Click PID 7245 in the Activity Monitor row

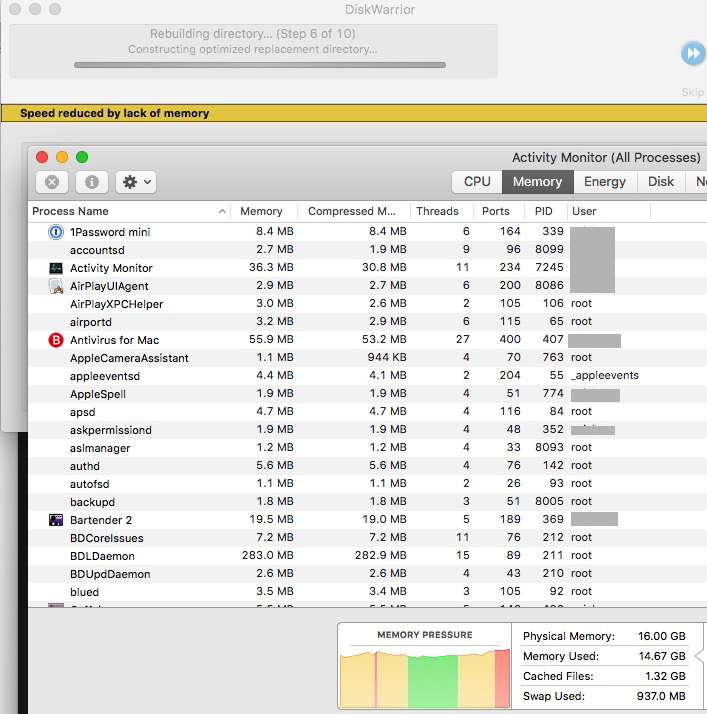point(549,268)
